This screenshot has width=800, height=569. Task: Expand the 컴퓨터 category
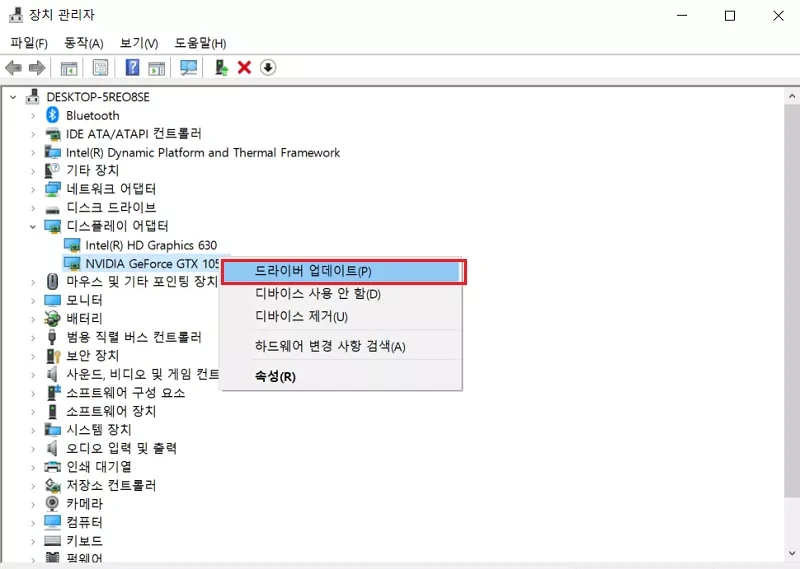coord(33,523)
